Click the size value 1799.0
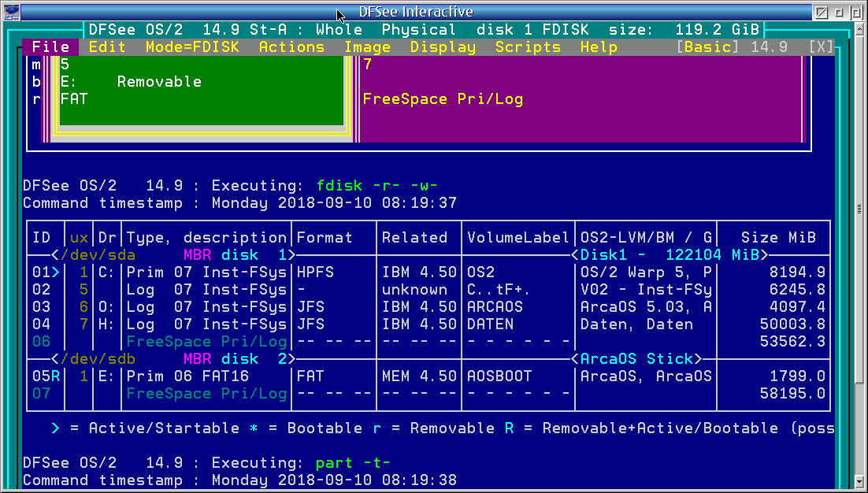This screenshot has height=493, width=868. coord(797,376)
